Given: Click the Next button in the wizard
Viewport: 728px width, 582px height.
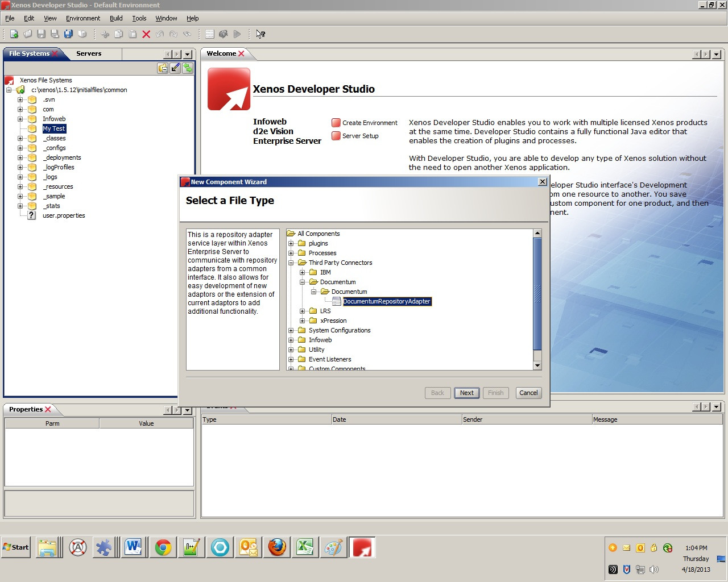Looking at the screenshot, I should [x=466, y=393].
